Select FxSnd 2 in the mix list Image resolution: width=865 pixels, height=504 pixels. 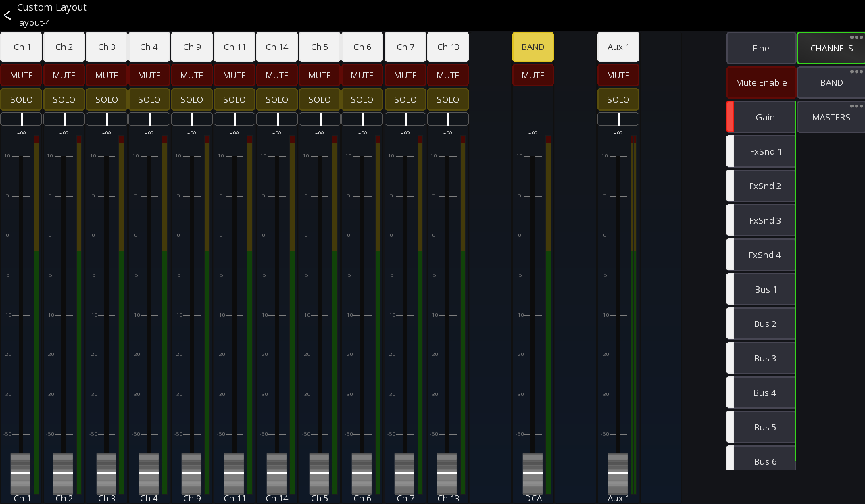click(x=761, y=186)
